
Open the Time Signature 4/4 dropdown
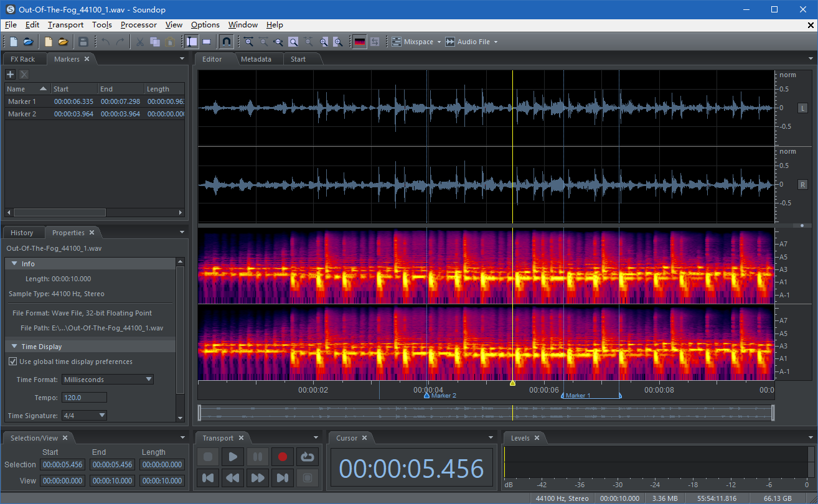click(x=84, y=416)
